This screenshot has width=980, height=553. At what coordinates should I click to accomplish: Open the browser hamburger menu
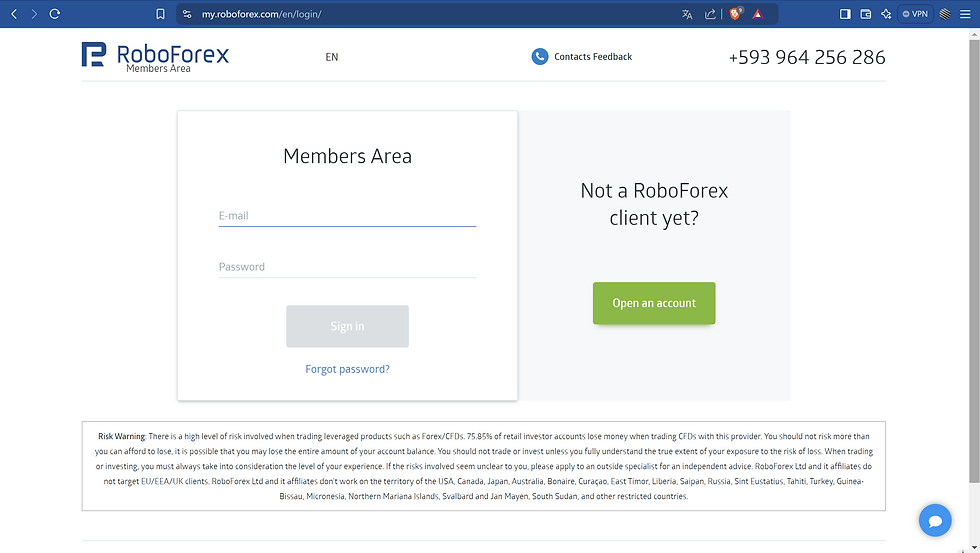coord(965,14)
